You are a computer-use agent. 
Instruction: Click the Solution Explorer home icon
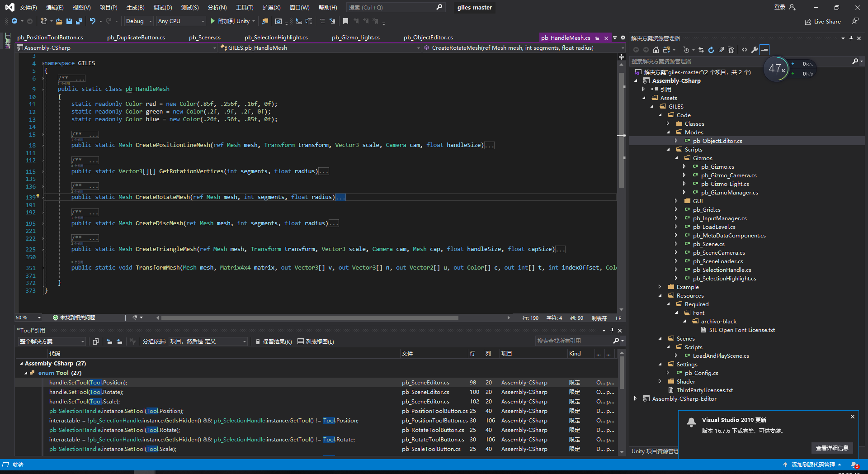coord(656,50)
